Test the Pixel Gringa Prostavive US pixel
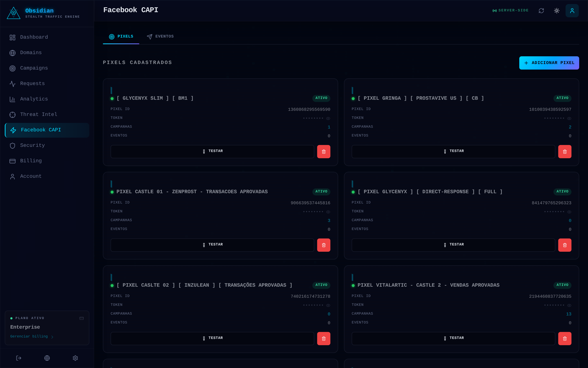Screen dimensions: 588x368 (x=453, y=151)
